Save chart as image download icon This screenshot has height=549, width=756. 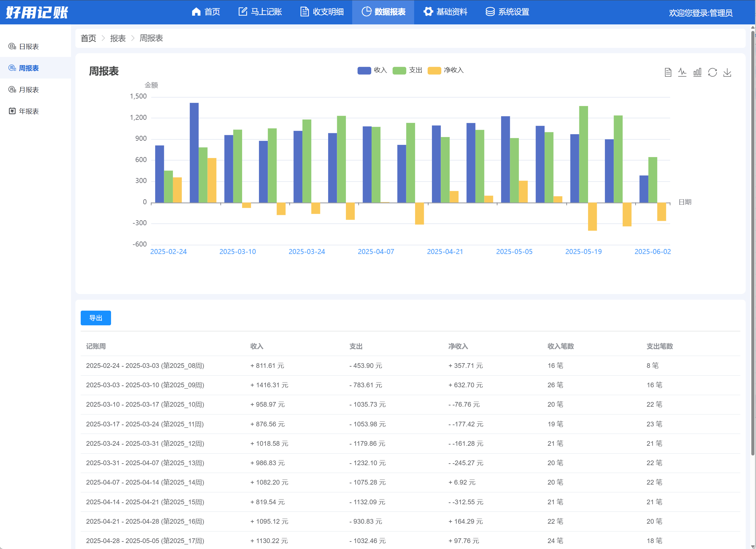tap(727, 72)
